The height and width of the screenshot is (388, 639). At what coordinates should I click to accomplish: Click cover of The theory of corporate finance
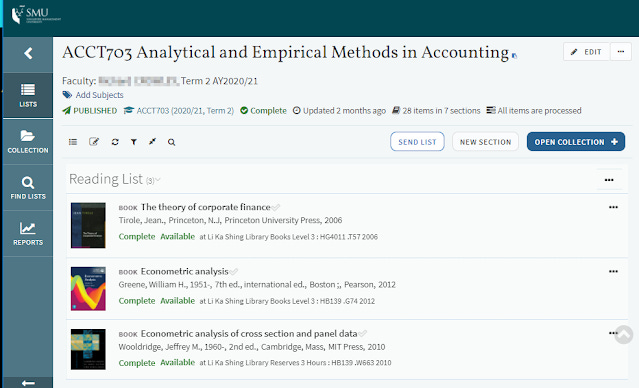pos(88,225)
